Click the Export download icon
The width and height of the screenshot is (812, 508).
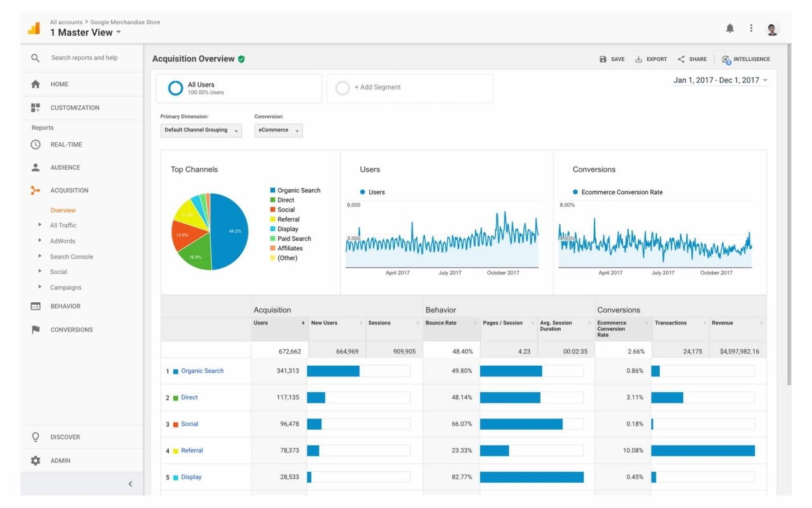pyautogui.click(x=639, y=59)
